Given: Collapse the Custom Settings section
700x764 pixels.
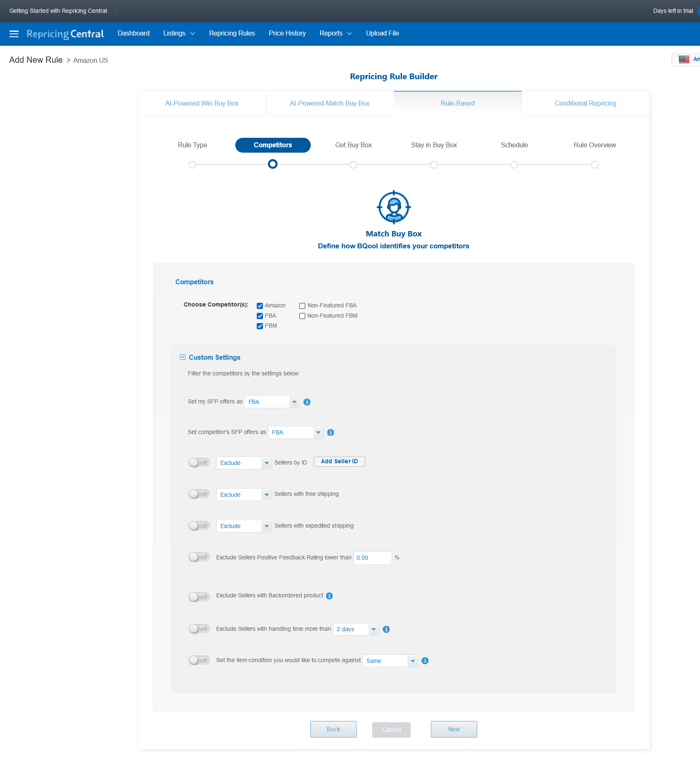Looking at the screenshot, I should pos(182,357).
